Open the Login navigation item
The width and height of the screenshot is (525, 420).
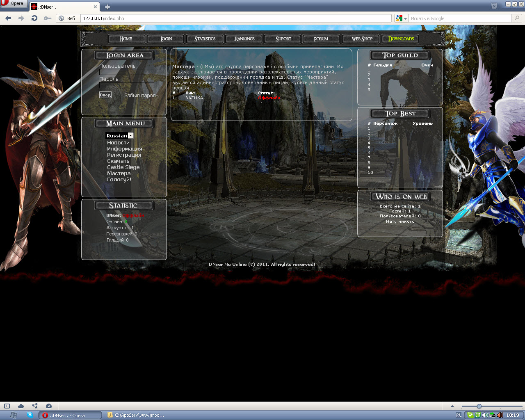(166, 39)
